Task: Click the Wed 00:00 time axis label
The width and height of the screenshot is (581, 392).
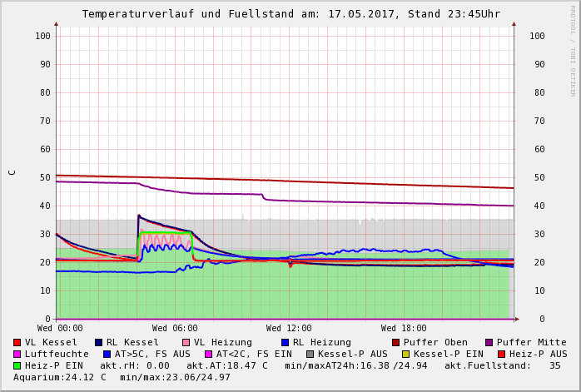Action: pos(60,329)
